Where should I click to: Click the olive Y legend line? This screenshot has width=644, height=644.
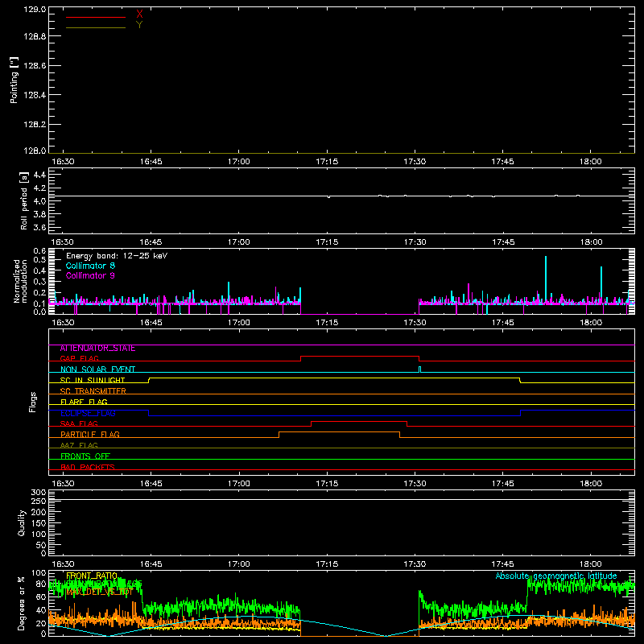point(96,27)
